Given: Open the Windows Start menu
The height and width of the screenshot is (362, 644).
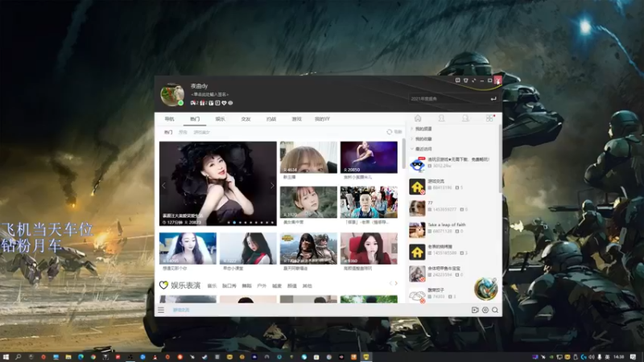Looking at the screenshot, I should 6,357.
